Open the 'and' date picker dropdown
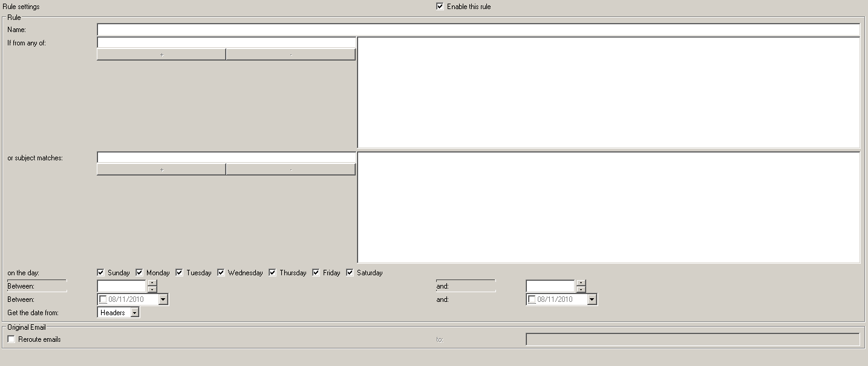The height and width of the screenshot is (366, 868). point(592,299)
